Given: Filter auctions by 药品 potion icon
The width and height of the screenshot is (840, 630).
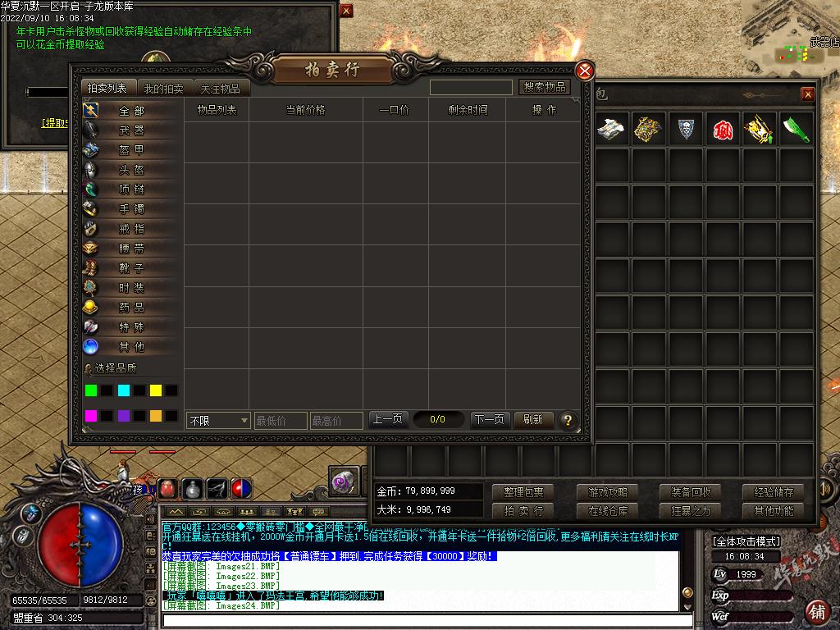Looking at the screenshot, I should pyautogui.click(x=91, y=308).
